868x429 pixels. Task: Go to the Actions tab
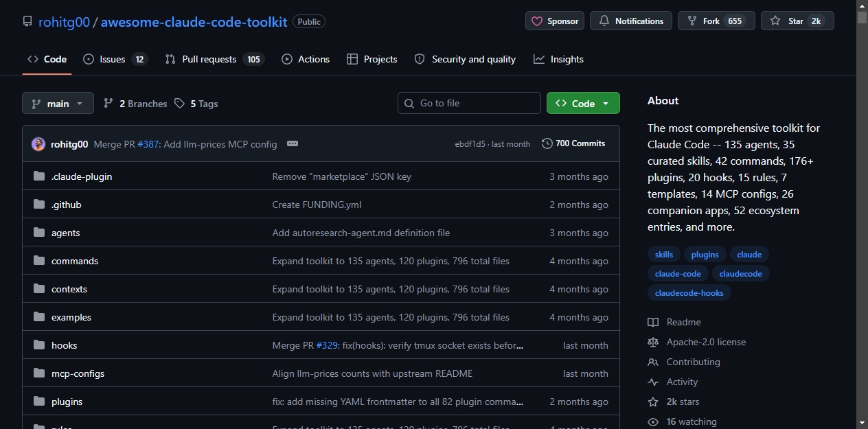tap(306, 59)
